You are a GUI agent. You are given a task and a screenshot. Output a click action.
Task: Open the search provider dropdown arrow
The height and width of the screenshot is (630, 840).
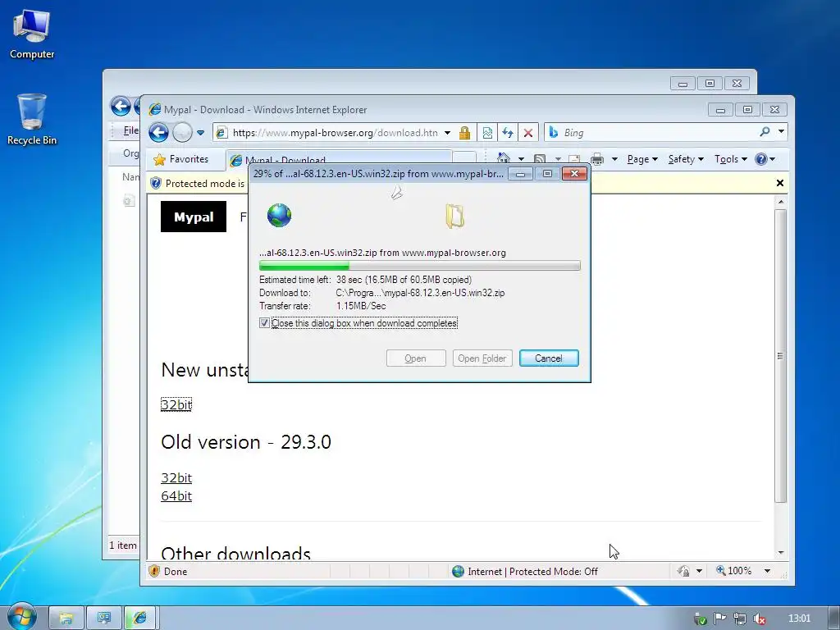(x=781, y=132)
